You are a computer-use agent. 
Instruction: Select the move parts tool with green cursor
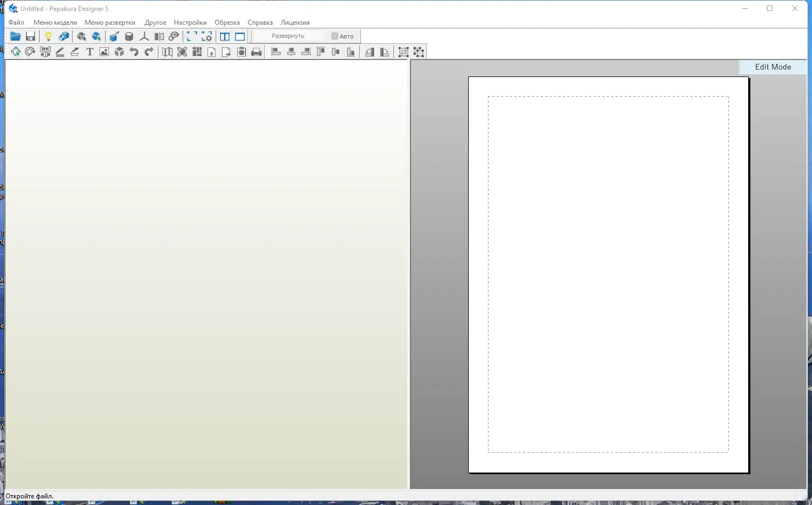tap(15, 52)
